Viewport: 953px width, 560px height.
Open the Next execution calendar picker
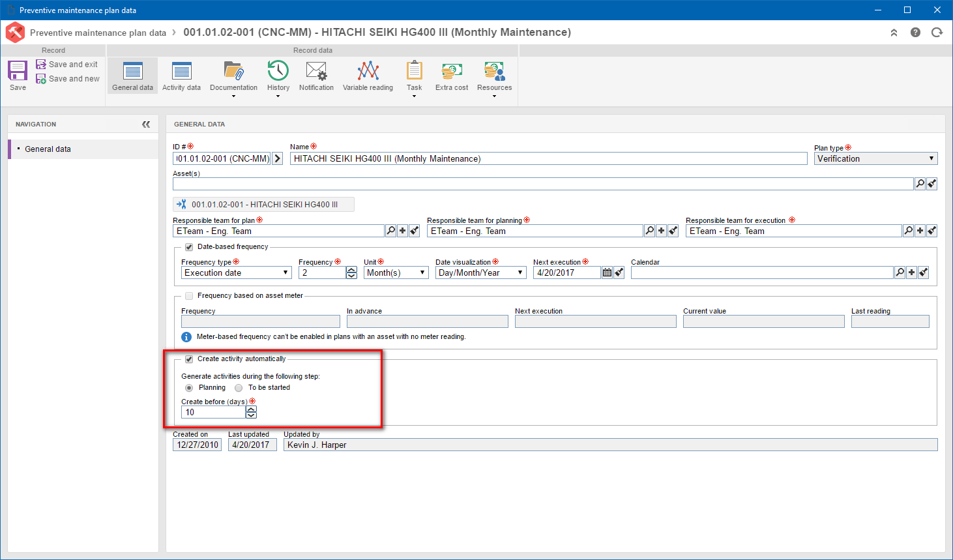click(x=607, y=273)
